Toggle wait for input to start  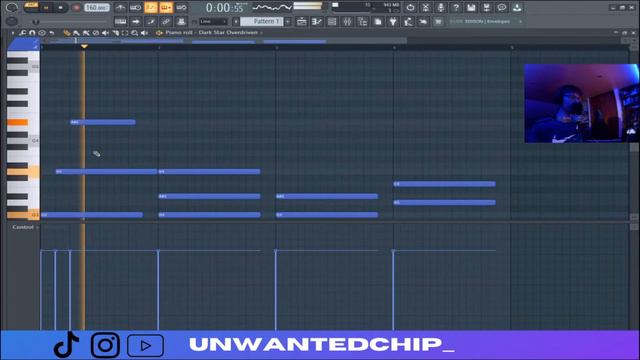[x=136, y=7]
